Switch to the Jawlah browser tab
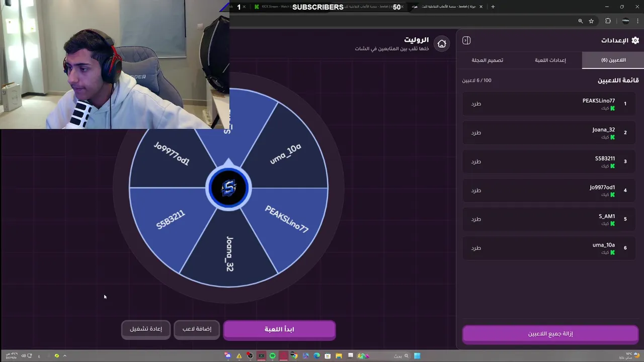This screenshot has height=362, width=644. click(x=448, y=7)
